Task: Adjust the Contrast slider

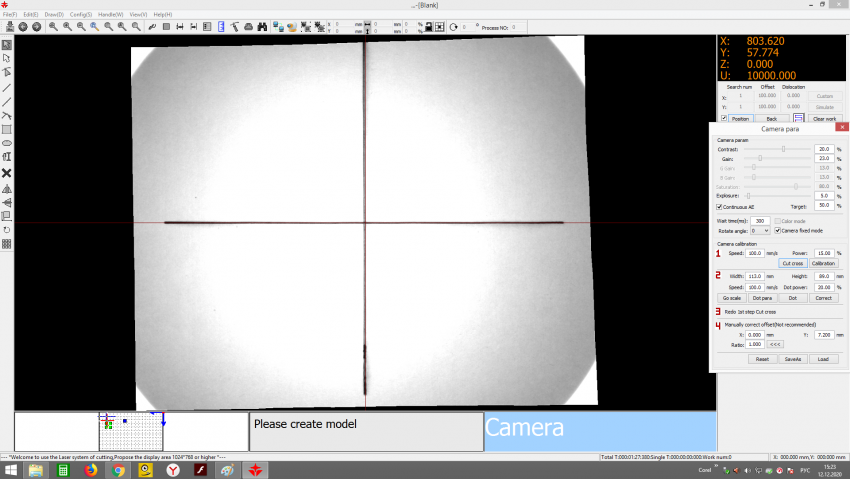Action: pyautogui.click(x=783, y=148)
